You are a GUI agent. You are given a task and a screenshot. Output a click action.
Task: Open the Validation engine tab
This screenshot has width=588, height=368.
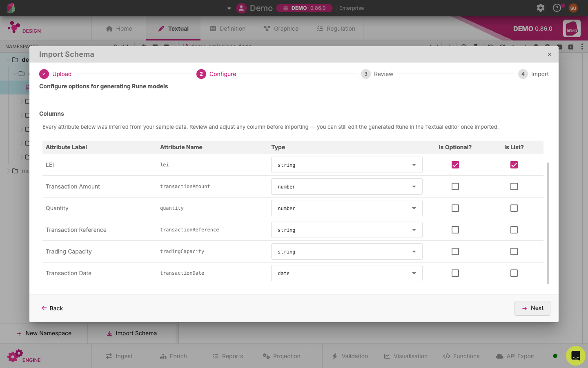click(350, 356)
